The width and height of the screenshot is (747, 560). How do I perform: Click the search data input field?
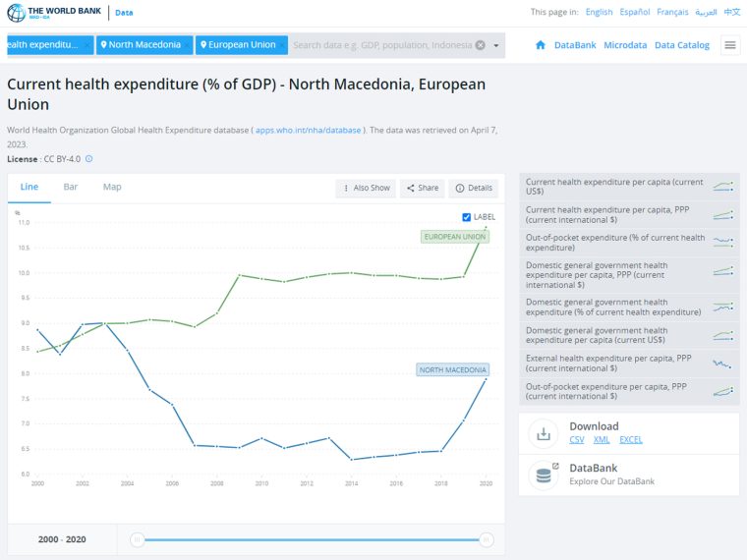pyautogui.click(x=382, y=45)
